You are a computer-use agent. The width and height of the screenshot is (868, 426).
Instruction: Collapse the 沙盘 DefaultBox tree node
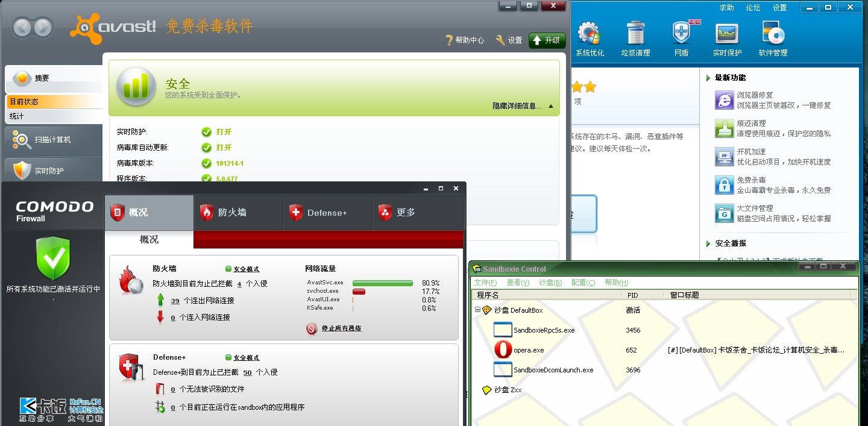[477, 310]
